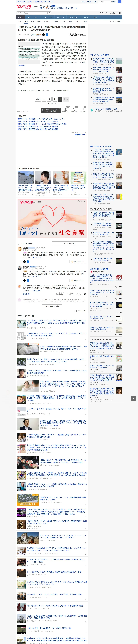This screenshot has width=138, height=644.
Task: Click もっと見る(576件) to load more comments
Action: tap(52, 306)
